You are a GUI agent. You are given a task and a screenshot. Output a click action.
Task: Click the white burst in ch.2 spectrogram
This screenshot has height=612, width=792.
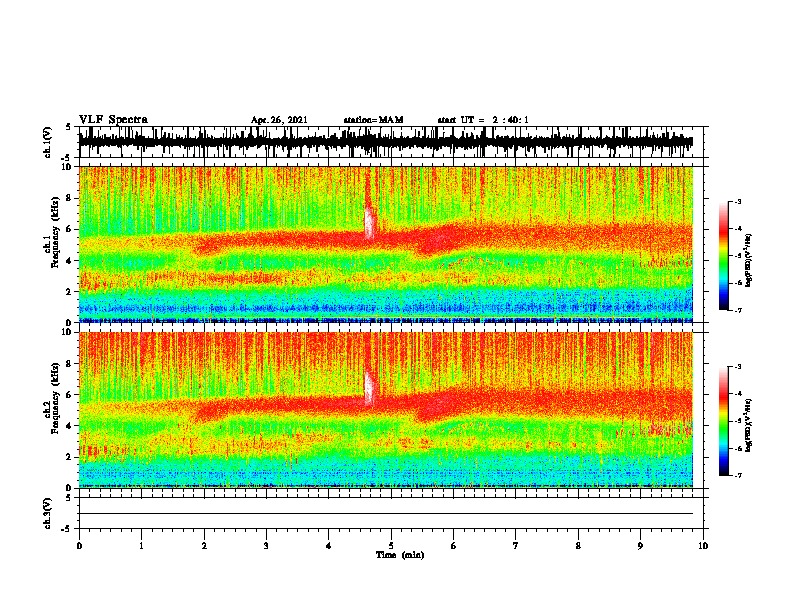369,389
